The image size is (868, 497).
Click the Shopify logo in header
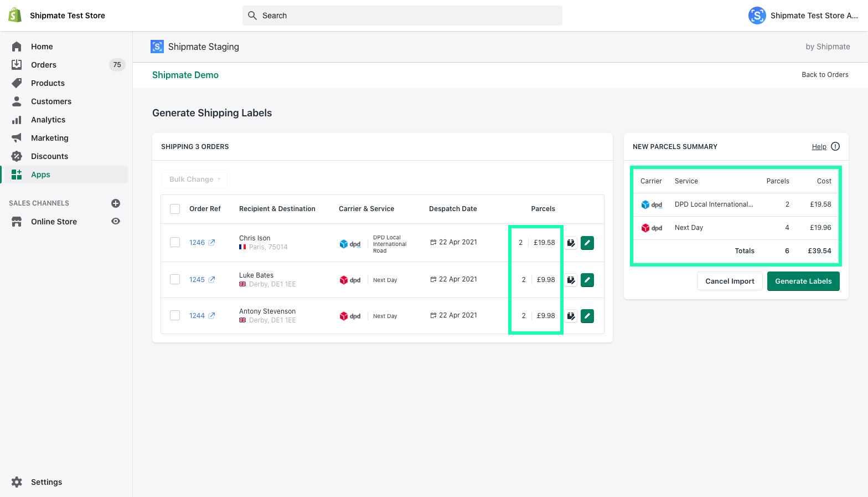(15, 16)
